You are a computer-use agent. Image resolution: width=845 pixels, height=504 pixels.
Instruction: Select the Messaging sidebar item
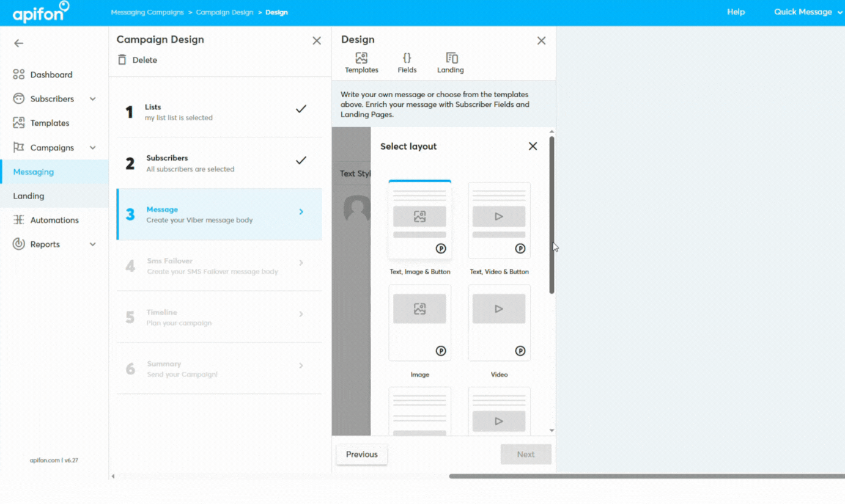point(34,172)
